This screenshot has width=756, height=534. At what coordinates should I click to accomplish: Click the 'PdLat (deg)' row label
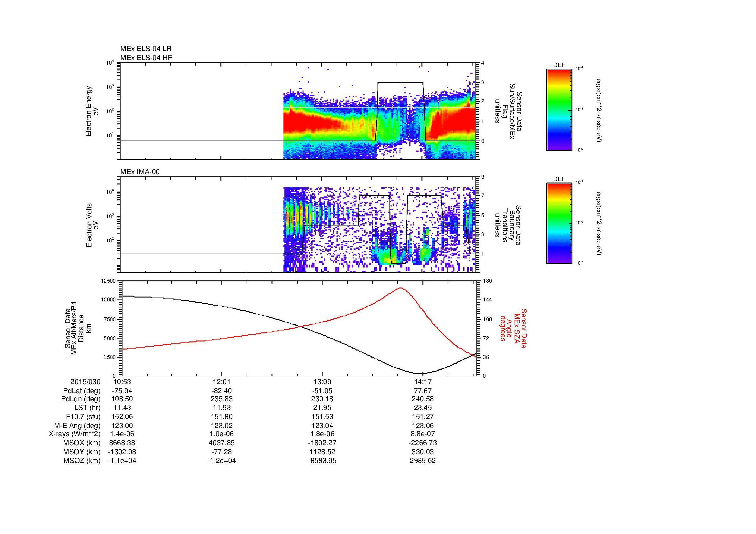tap(82, 391)
